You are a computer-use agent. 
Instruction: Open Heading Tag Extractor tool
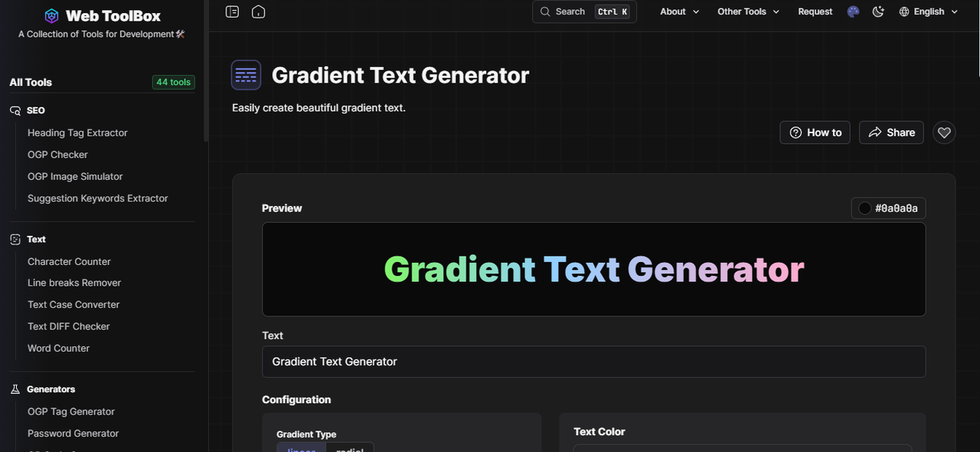77,133
